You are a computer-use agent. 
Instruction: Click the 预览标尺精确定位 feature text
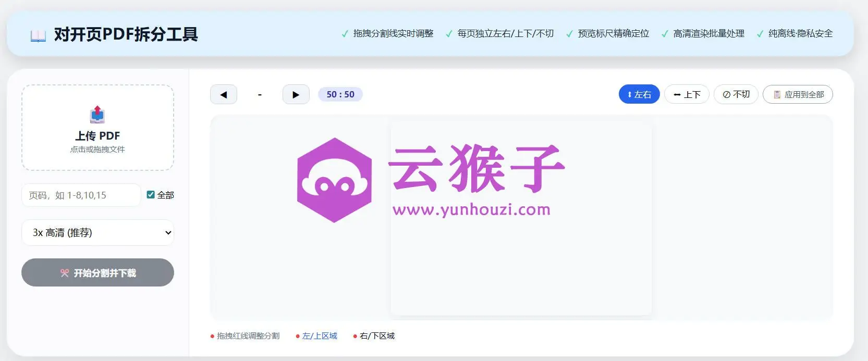pyautogui.click(x=613, y=33)
